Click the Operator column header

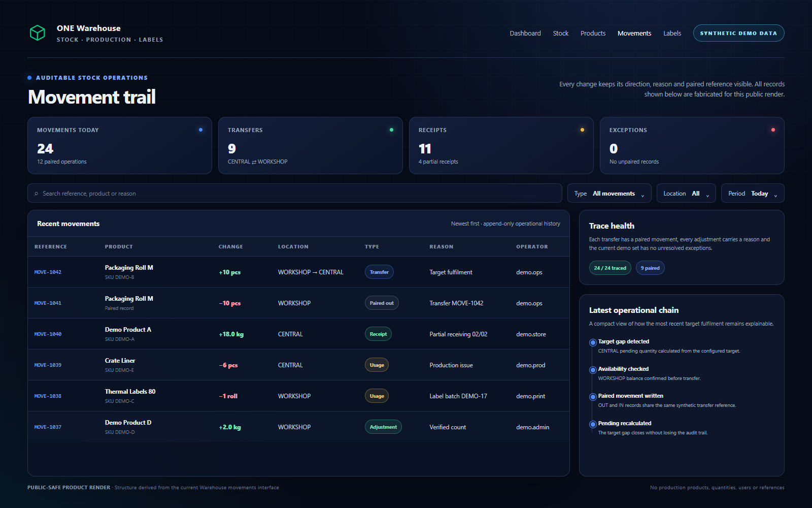(x=532, y=247)
